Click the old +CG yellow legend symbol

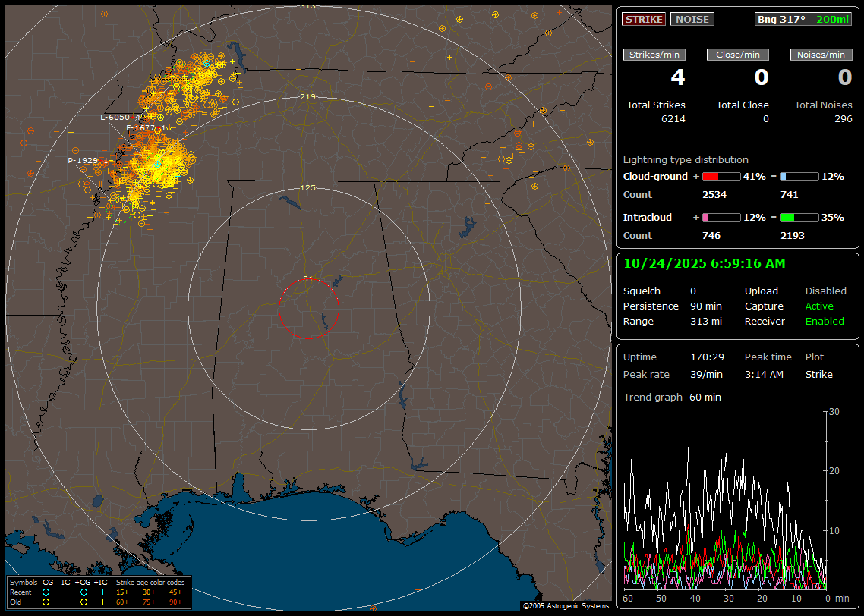(x=84, y=602)
